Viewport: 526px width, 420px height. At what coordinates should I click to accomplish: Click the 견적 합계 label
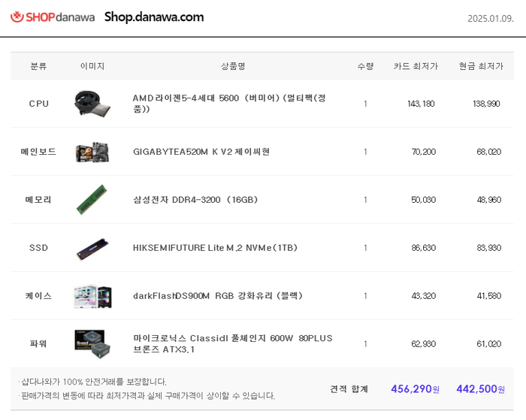349,388
